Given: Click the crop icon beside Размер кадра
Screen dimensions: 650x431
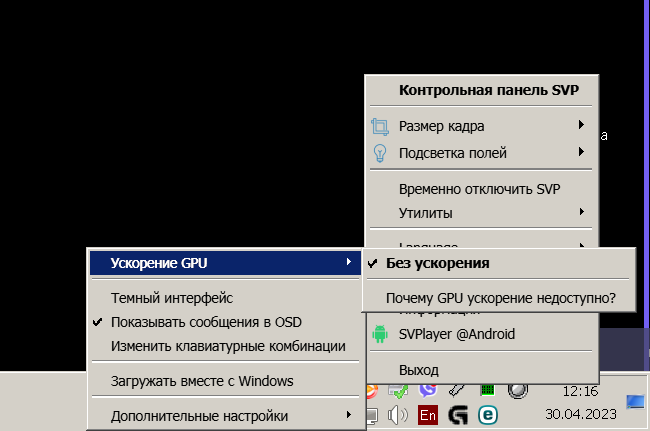Looking at the screenshot, I should 380,126.
